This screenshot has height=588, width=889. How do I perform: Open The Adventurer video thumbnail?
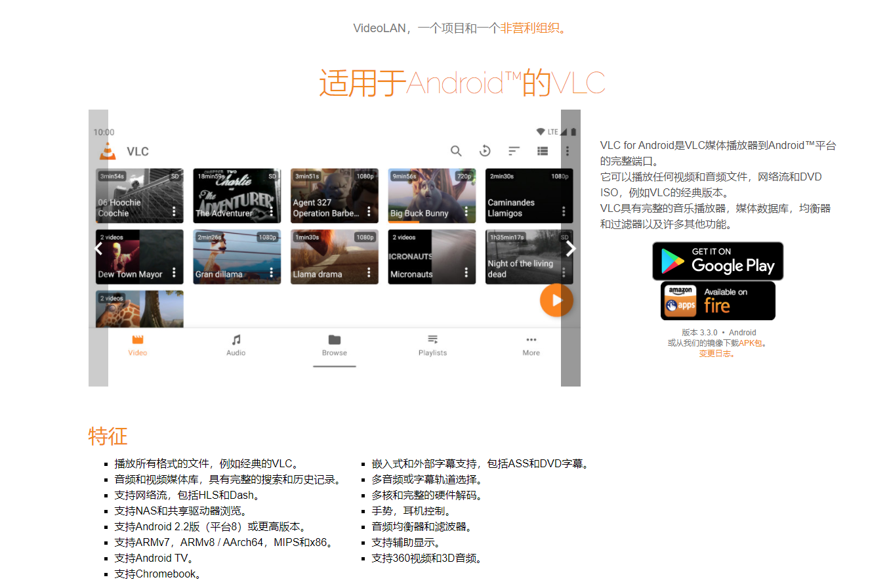point(237,196)
